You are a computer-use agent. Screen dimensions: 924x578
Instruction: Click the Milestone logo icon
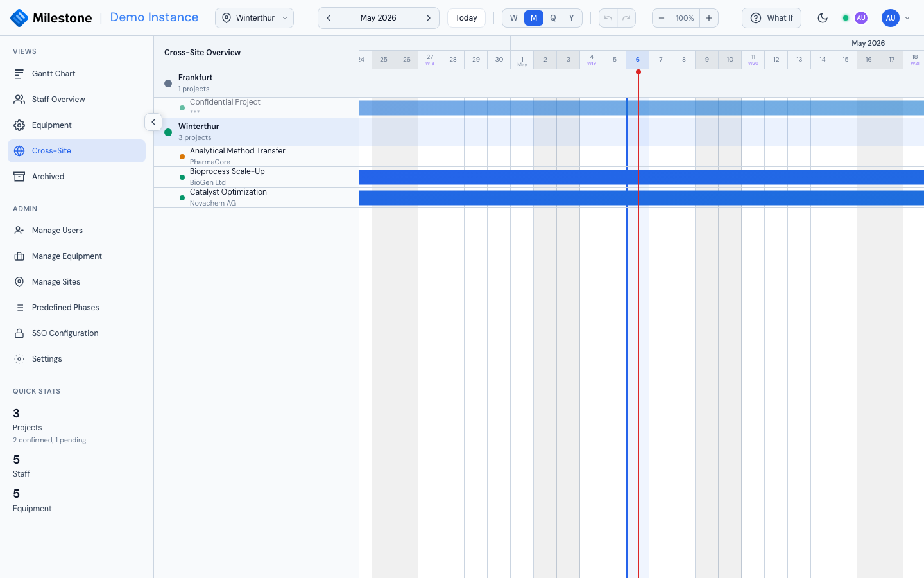19,18
